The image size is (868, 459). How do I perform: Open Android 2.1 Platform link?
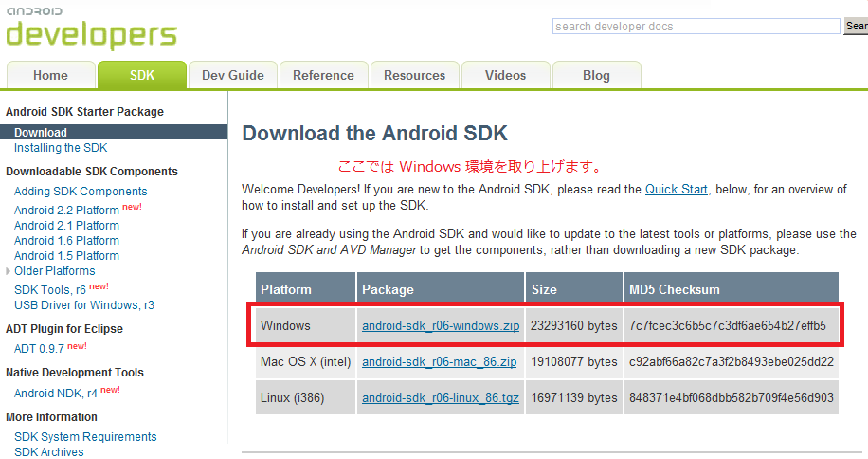66,226
